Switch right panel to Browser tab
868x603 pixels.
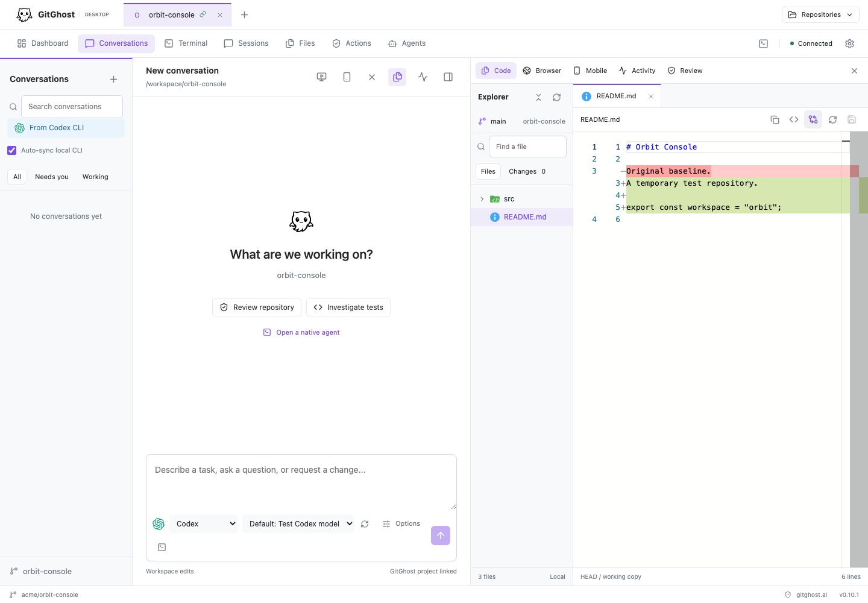pyautogui.click(x=542, y=71)
